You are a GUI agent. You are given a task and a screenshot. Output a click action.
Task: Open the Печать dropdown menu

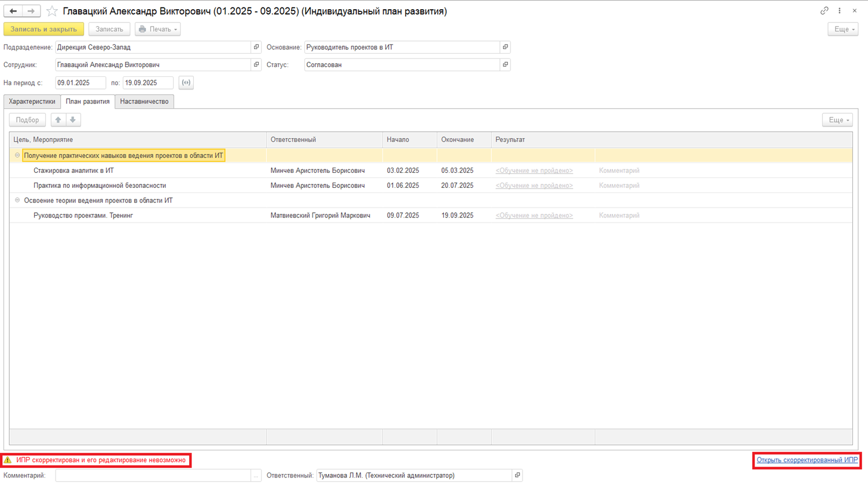[x=158, y=29]
